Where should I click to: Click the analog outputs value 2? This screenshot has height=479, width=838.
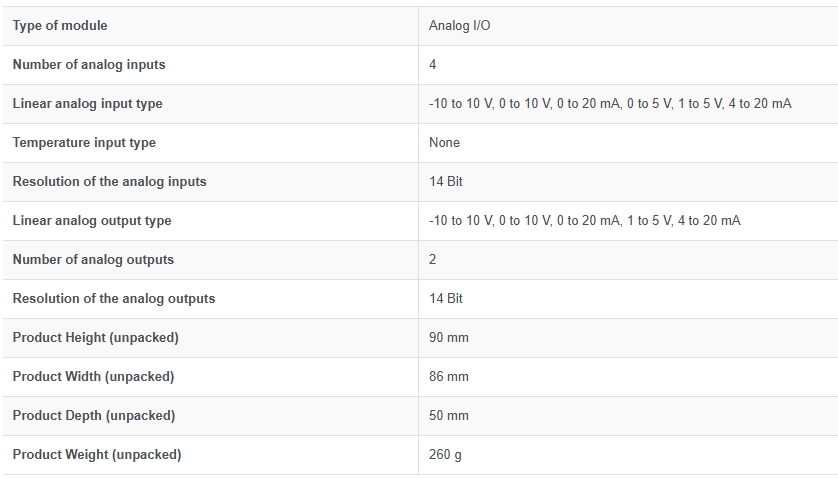[433, 260]
